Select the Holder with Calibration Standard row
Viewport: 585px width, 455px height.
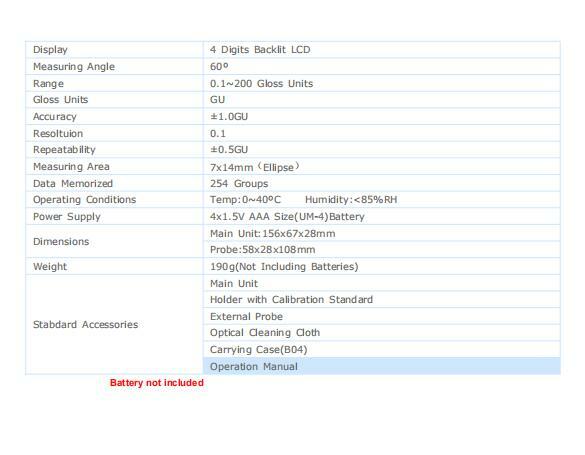pos(382,299)
